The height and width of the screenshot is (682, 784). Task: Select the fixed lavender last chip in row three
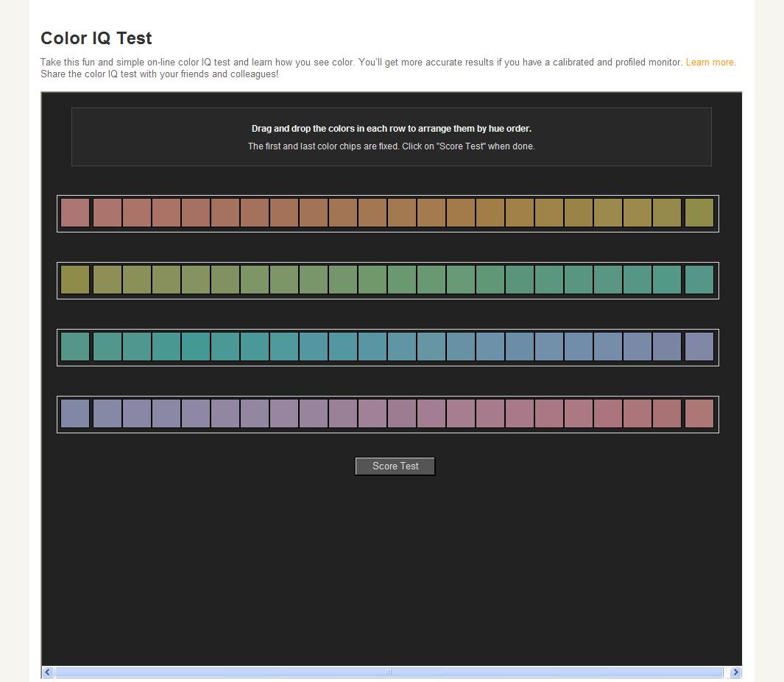pyautogui.click(x=699, y=347)
